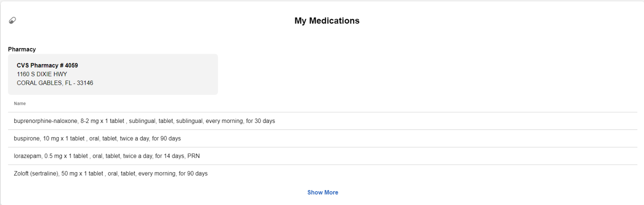The image size is (644, 205).
Task: Click the PRN text in lorazepam row
Action: click(x=194, y=156)
